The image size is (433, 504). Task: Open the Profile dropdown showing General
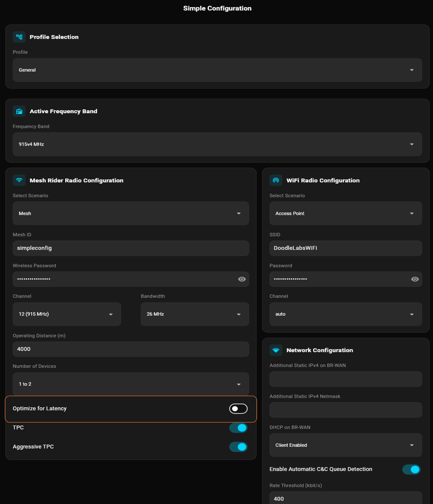(217, 70)
